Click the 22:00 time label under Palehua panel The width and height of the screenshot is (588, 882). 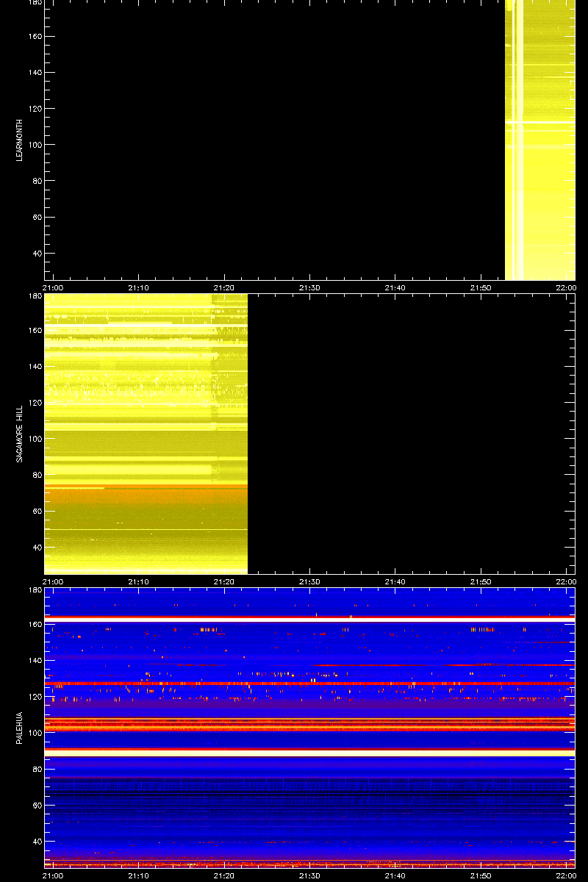pos(565,875)
